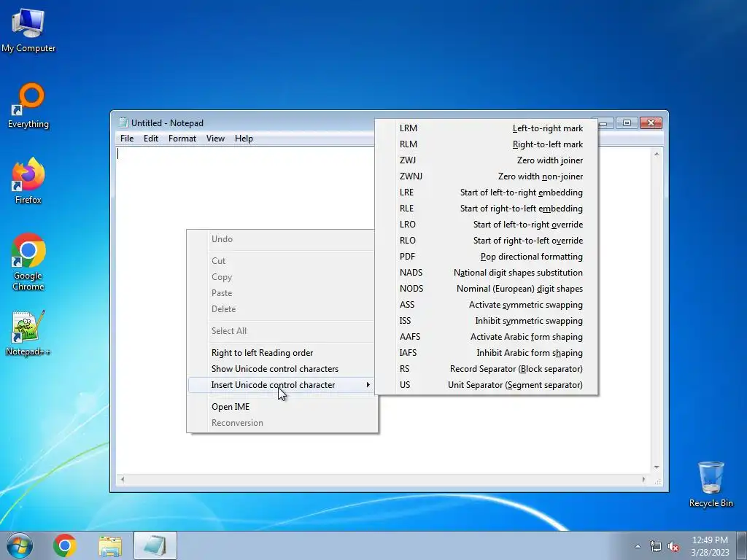Open My Computer desktop icon
Viewport: 747px width, 560px height.
pos(28,31)
